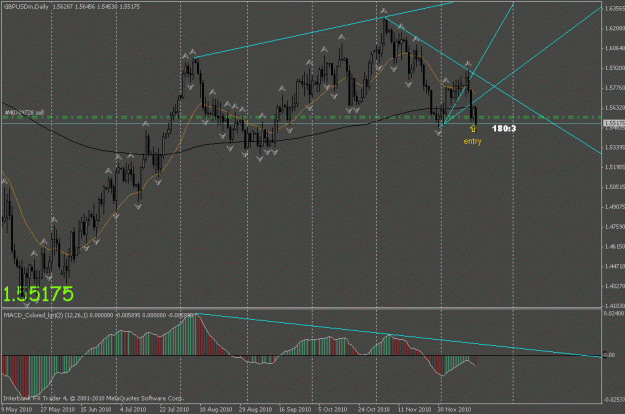625x414 pixels.
Task: Click the 30 Nov 2010 date label
Action: (454, 410)
